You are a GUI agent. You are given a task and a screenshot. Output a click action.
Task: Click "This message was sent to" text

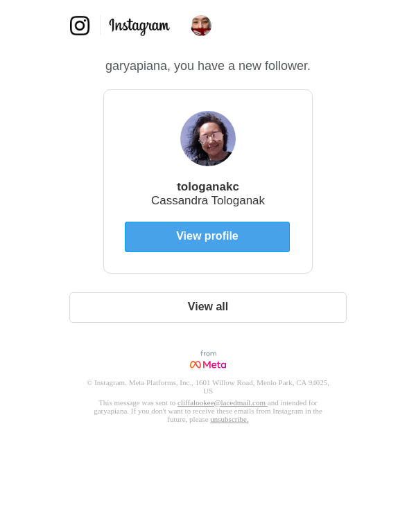[x=137, y=402]
